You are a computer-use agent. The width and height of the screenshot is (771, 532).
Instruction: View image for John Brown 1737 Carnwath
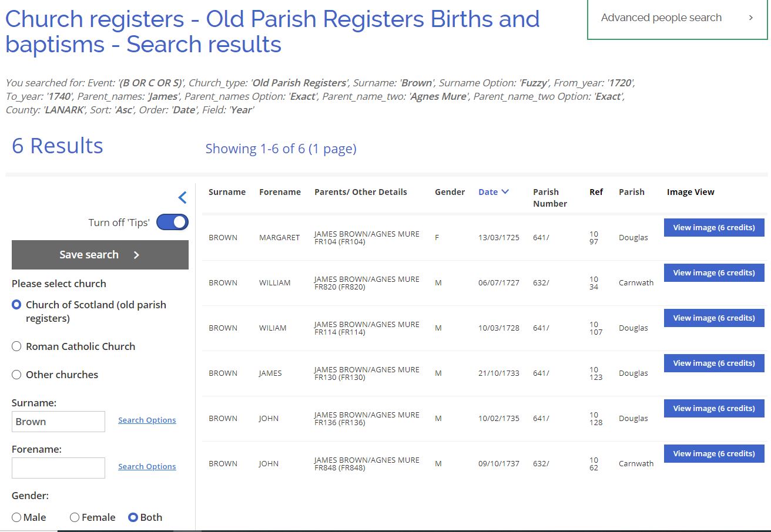point(713,454)
